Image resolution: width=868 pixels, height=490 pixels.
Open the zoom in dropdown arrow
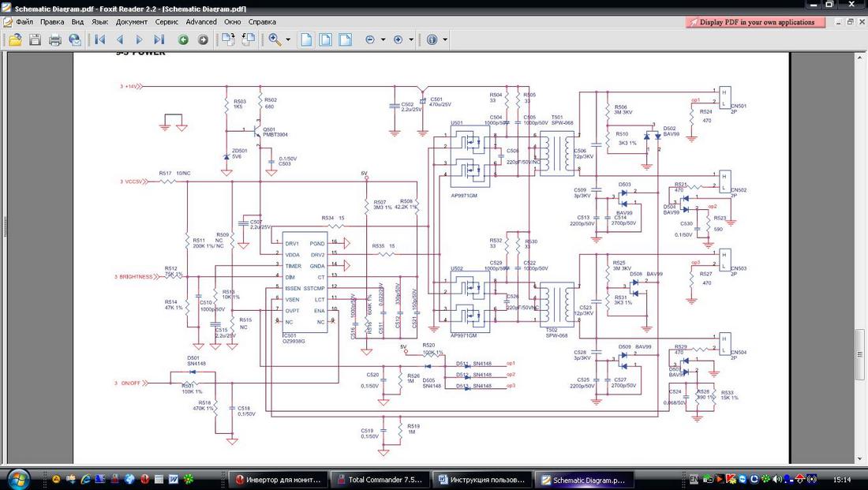coord(411,39)
